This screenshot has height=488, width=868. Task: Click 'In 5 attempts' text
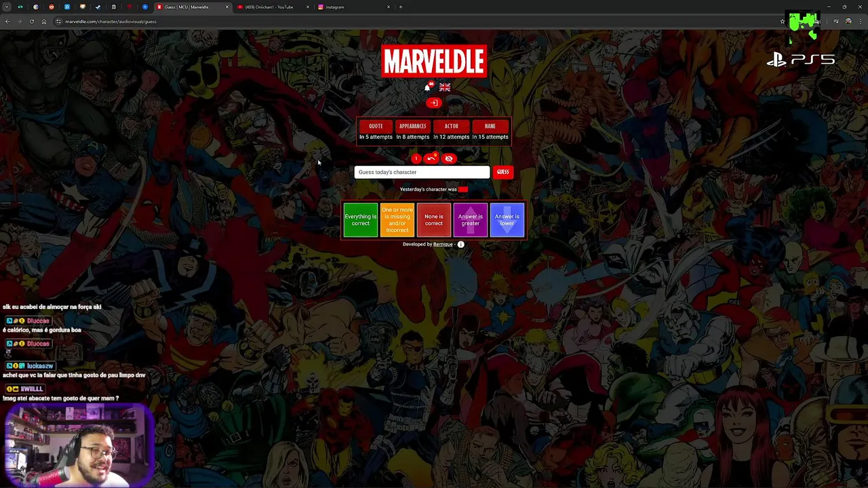[376, 137]
